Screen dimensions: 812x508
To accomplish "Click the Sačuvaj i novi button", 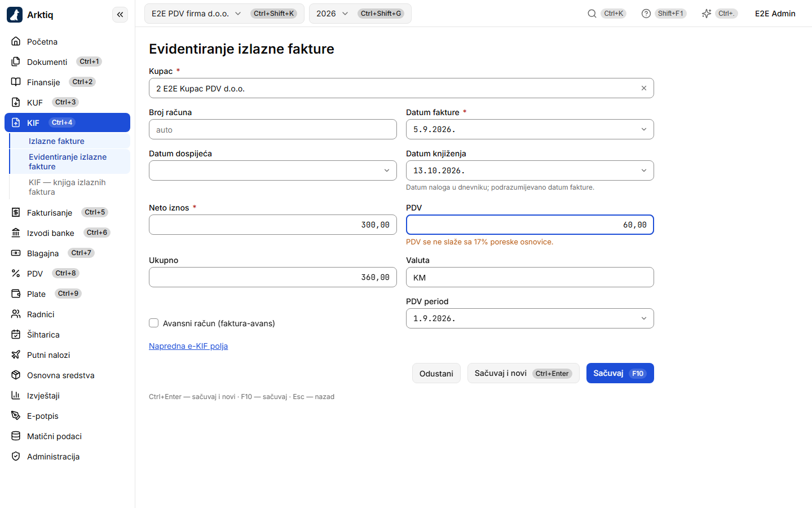I will point(523,373).
